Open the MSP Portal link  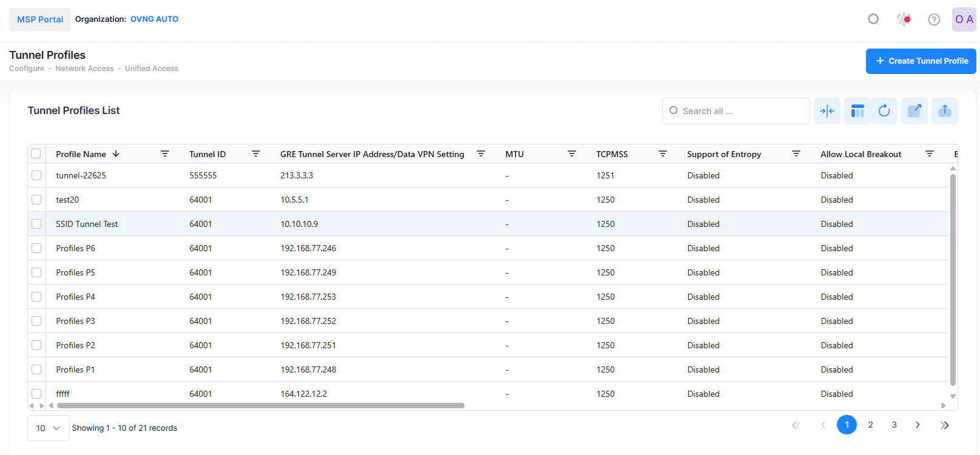(40, 19)
